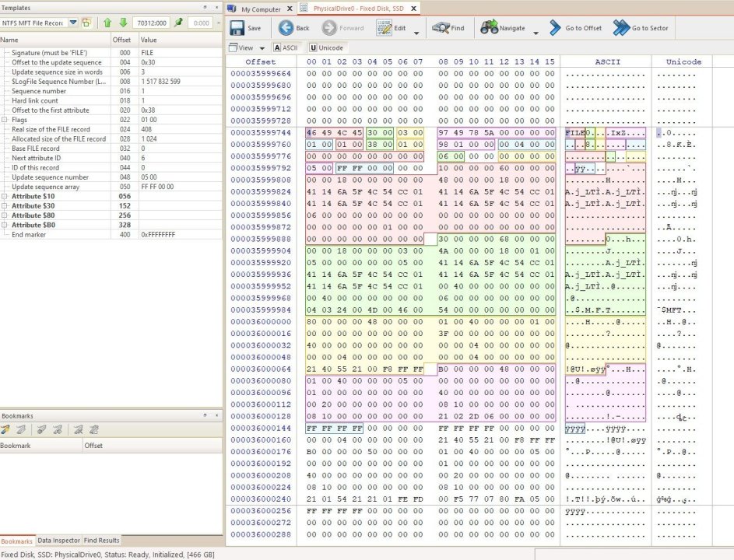Switch to the My Computer tab
This screenshot has height=560, width=734.
coord(261,9)
